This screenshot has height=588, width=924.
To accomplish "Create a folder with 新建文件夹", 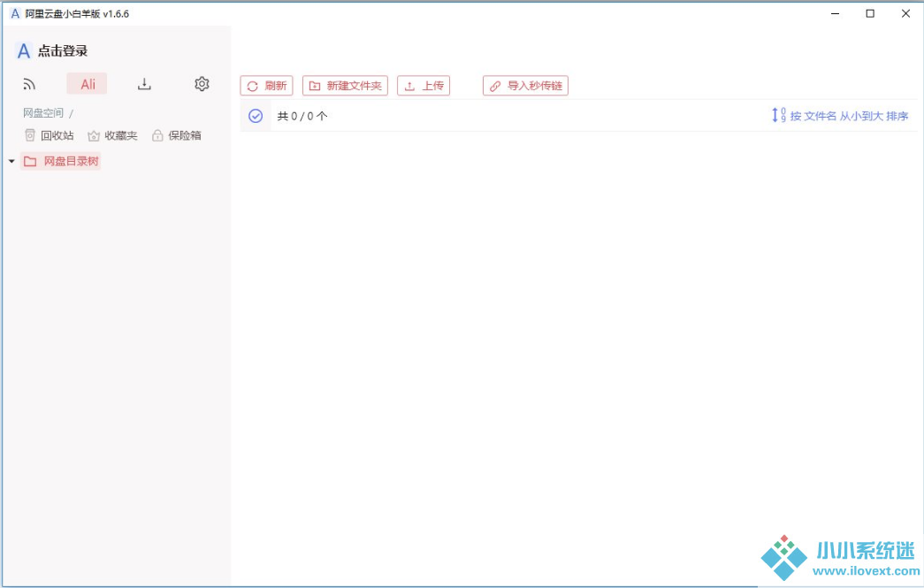I will [346, 86].
